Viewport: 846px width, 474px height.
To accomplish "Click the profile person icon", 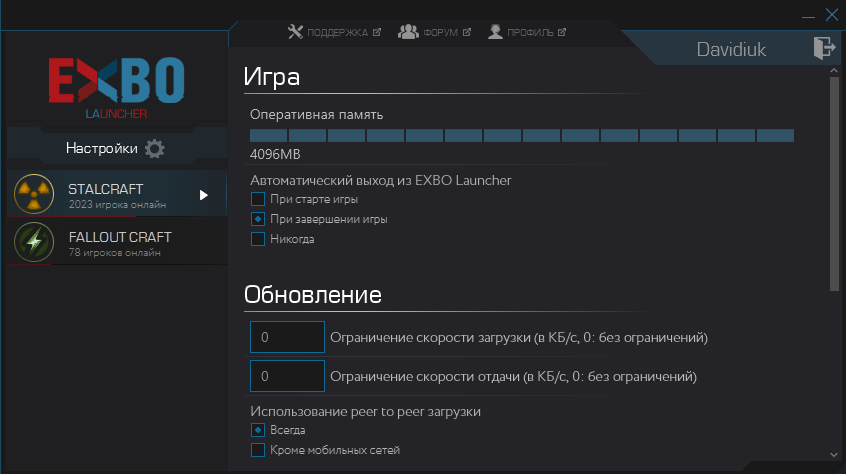I will tap(495, 32).
